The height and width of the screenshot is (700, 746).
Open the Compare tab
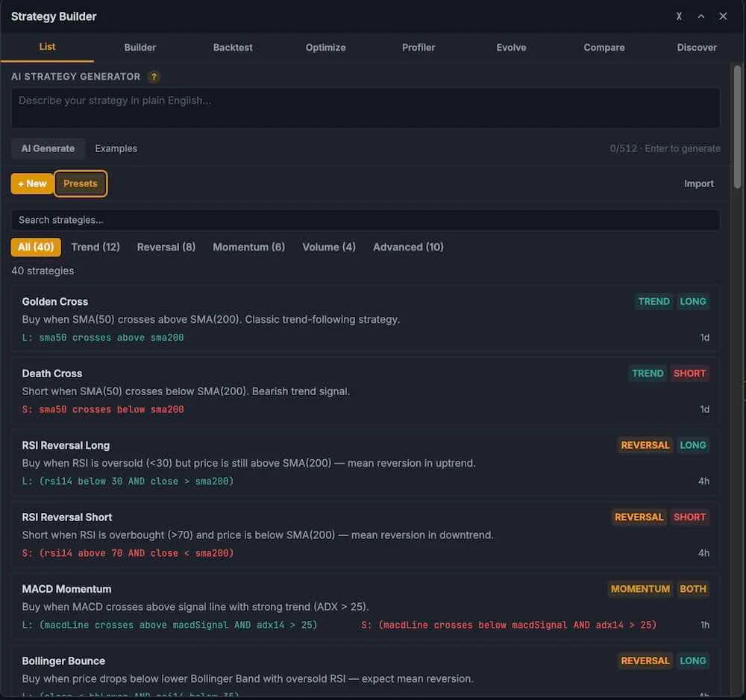click(604, 48)
